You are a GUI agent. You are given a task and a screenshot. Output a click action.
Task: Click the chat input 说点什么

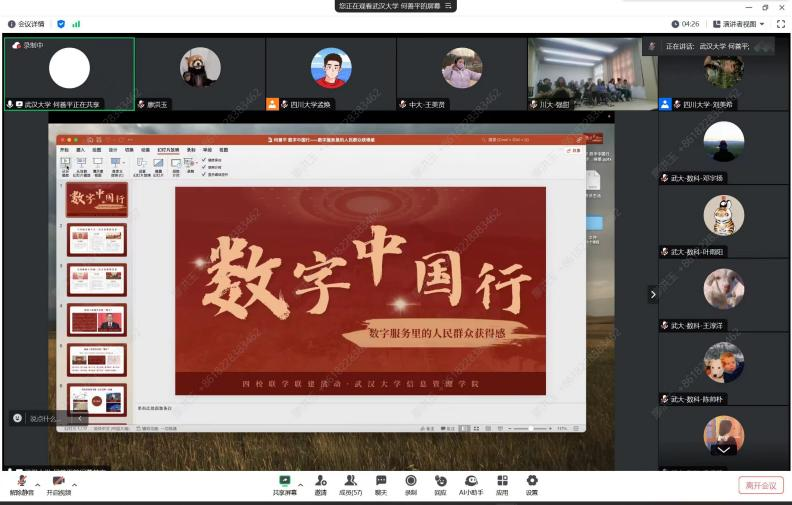(45, 418)
